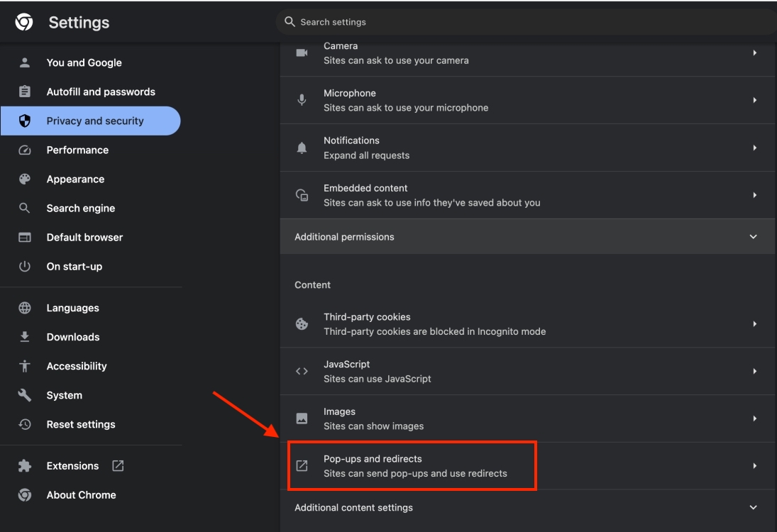Open the Reset settings page
The height and width of the screenshot is (532, 777).
click(x=80, y=423)
